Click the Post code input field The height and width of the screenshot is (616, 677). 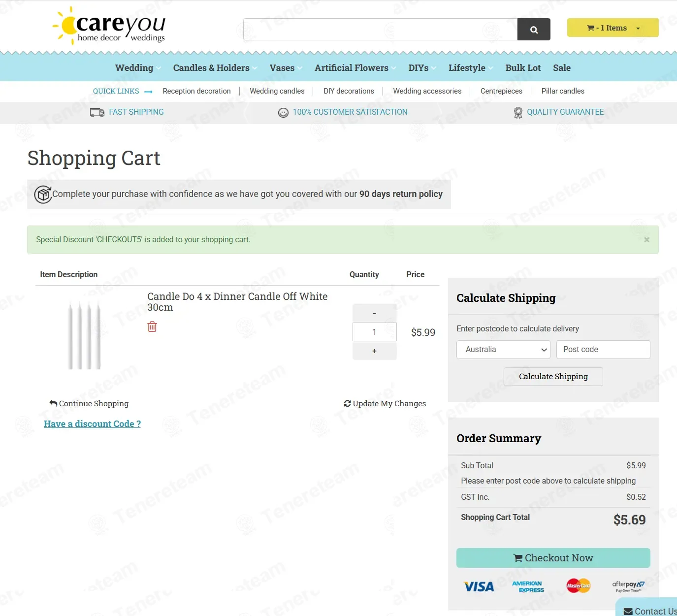603,350
